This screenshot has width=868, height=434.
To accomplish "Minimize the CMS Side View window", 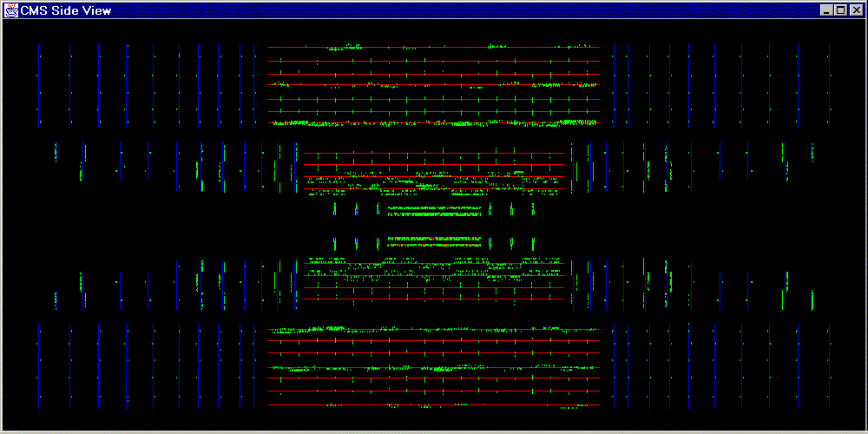I will coord(825,10).
